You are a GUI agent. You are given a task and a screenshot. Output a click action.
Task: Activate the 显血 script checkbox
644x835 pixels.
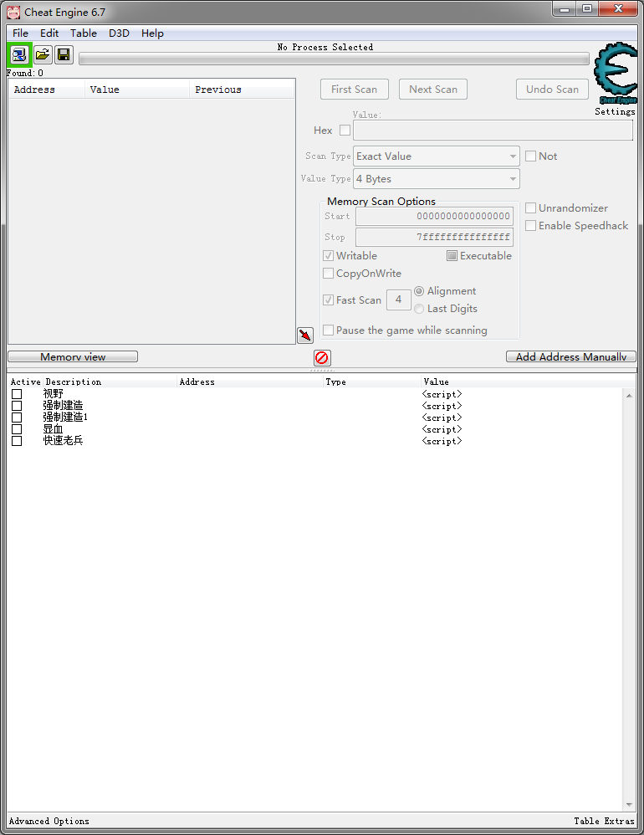point(17,429)
